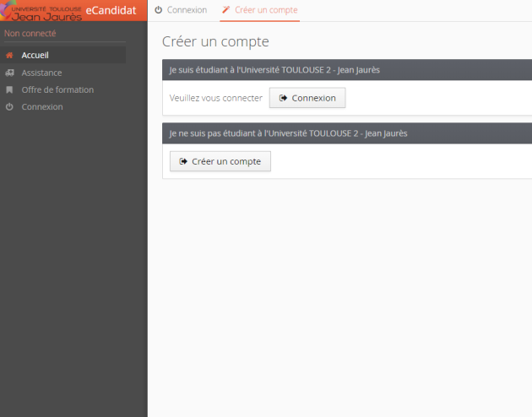Choose Connexion in the left sidebar

click(42, 107)
